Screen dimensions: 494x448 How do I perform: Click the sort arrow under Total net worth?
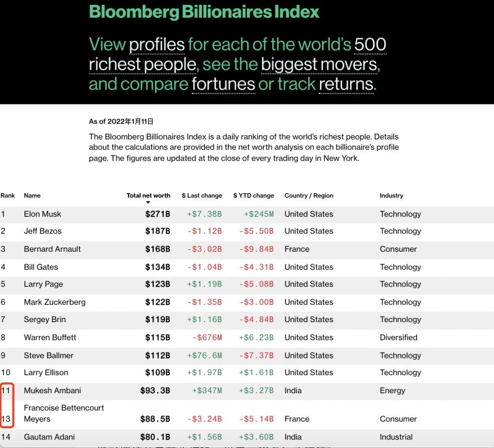148,202
